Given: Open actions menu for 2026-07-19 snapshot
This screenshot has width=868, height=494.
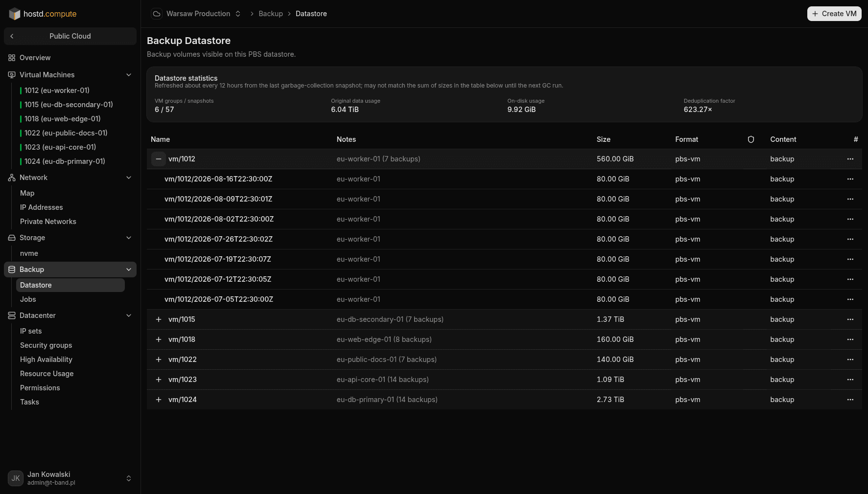Looking at the screenshot, I should (x=850, y=259).
